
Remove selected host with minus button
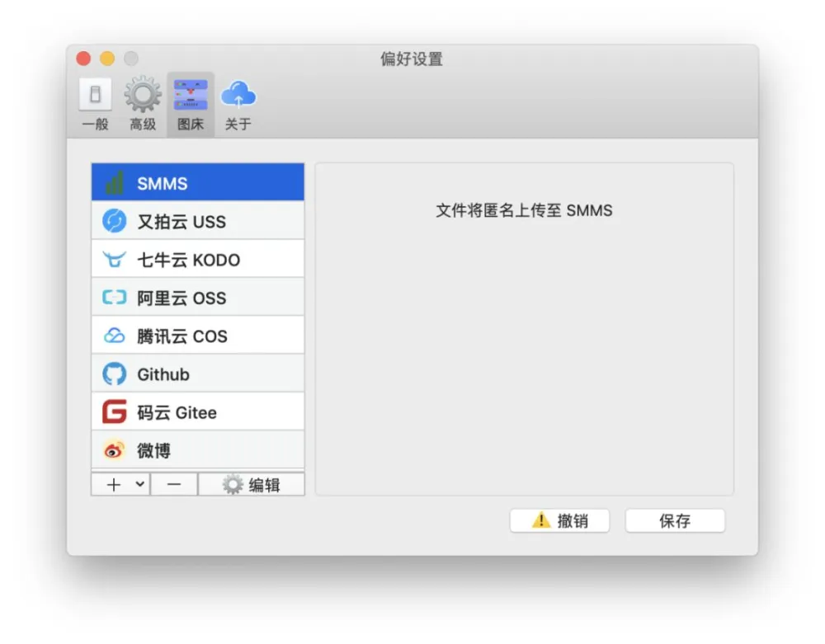click(x=174, y=484)
